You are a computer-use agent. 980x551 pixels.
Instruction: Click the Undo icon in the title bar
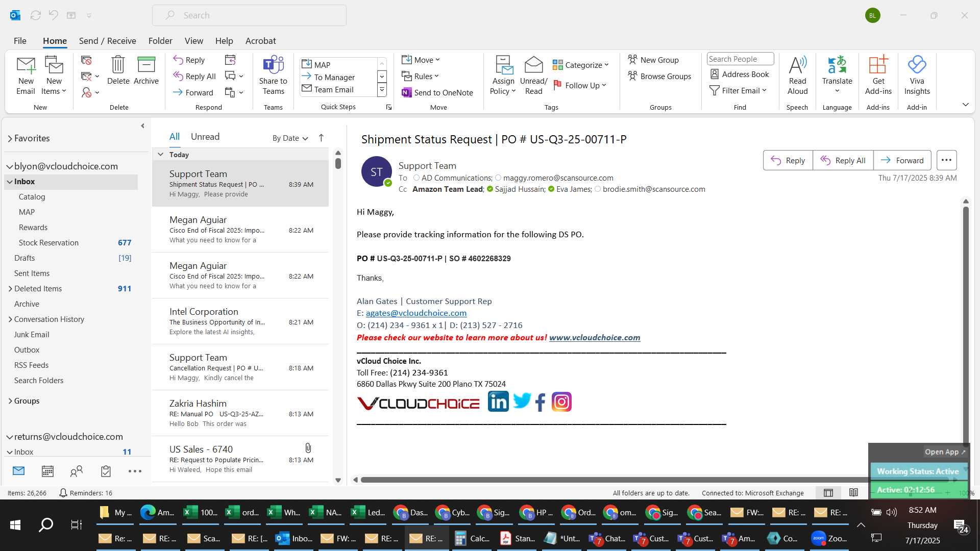point(54,15)
